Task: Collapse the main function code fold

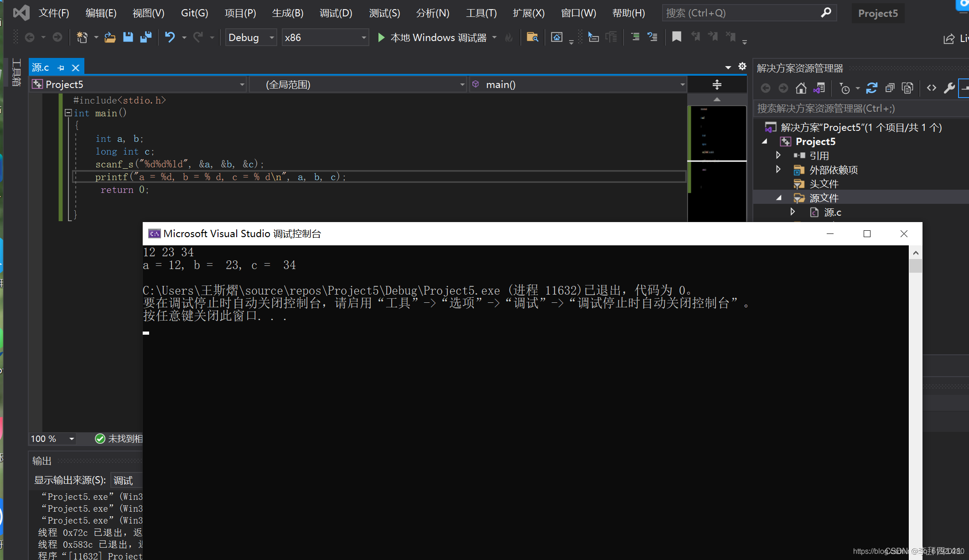Action: coord(68,113)
